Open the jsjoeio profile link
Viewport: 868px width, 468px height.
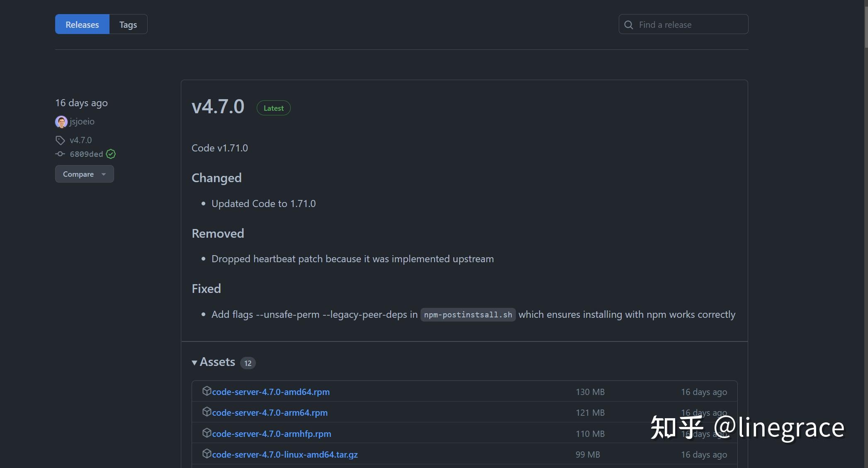pyautogui.click(x=82, y=122)
